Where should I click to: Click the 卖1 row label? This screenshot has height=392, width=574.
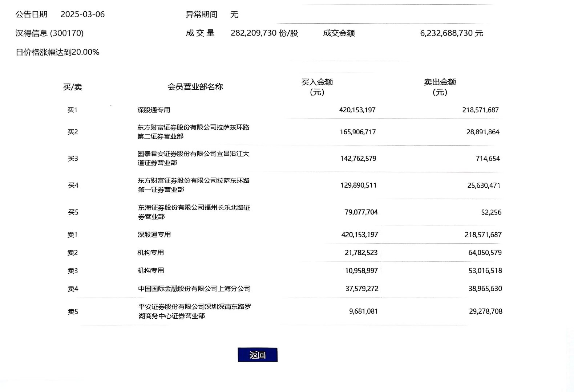(72, 235)
